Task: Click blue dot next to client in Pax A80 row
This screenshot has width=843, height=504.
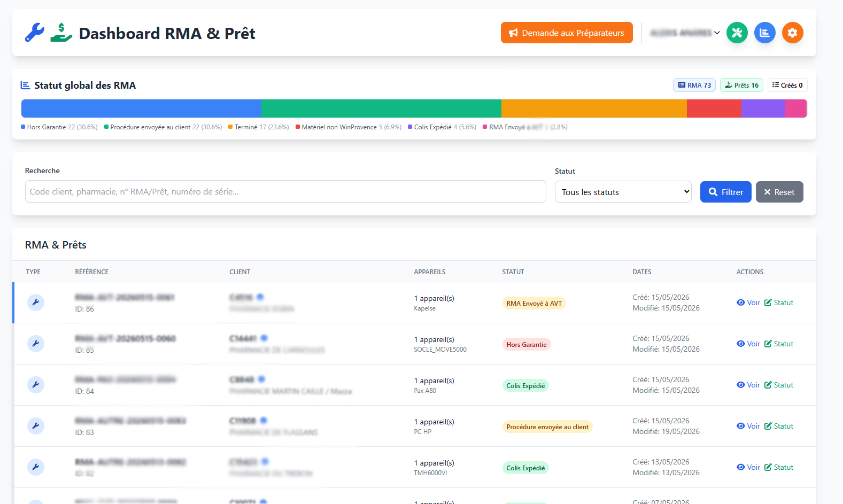Action: click(261, 379)
